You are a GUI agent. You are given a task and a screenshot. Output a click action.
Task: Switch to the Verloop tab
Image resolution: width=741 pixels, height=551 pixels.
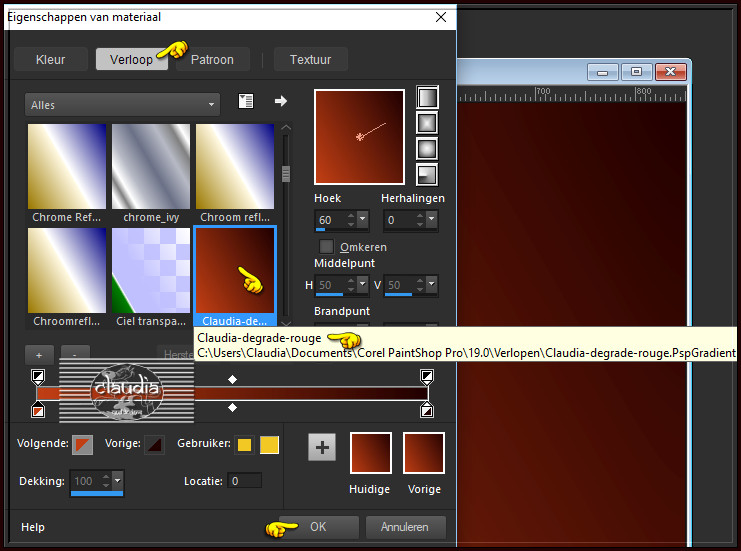point(131,60)
